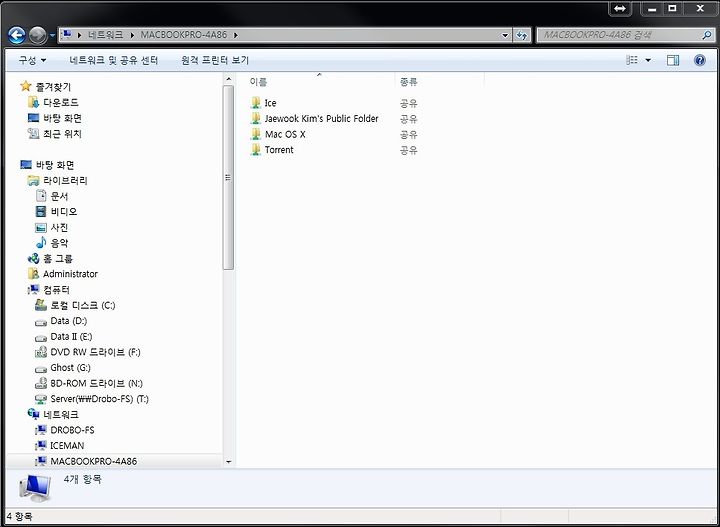
Task: Click the magnifier search icon
Action: [707, 34]
